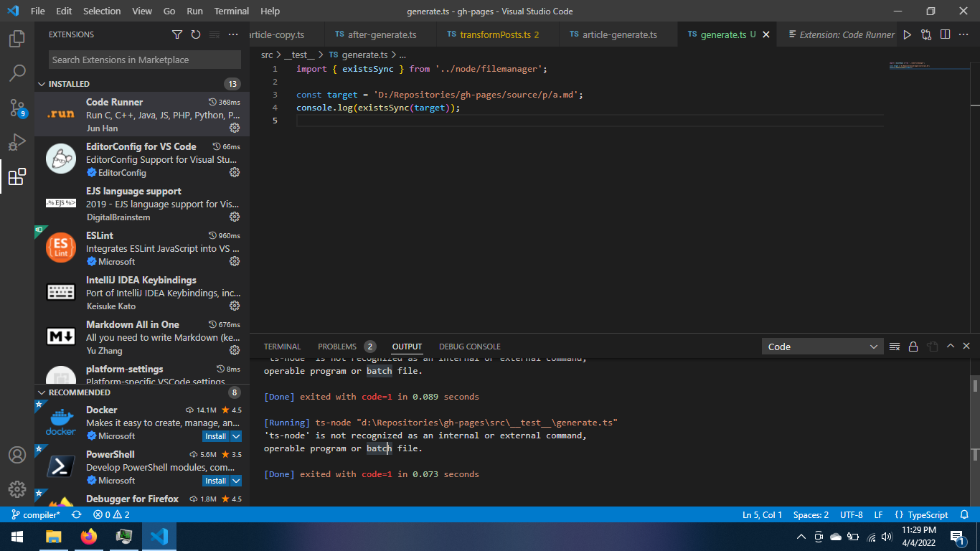Image resolution: width=980 pixels, height=551 pixels.
Task: Install the Docker extension
Action: click(x=214, y=436)
